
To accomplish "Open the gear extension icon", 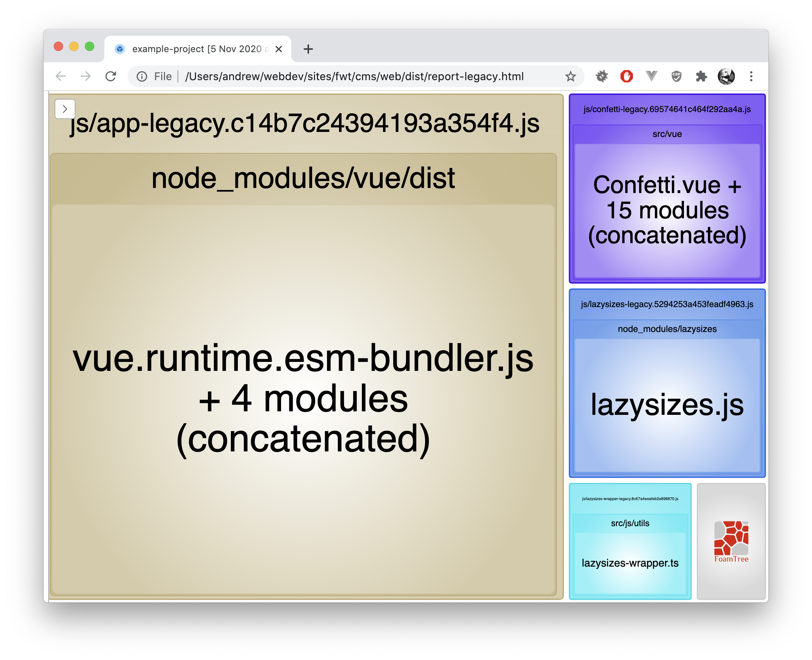I will click(602, 76).
